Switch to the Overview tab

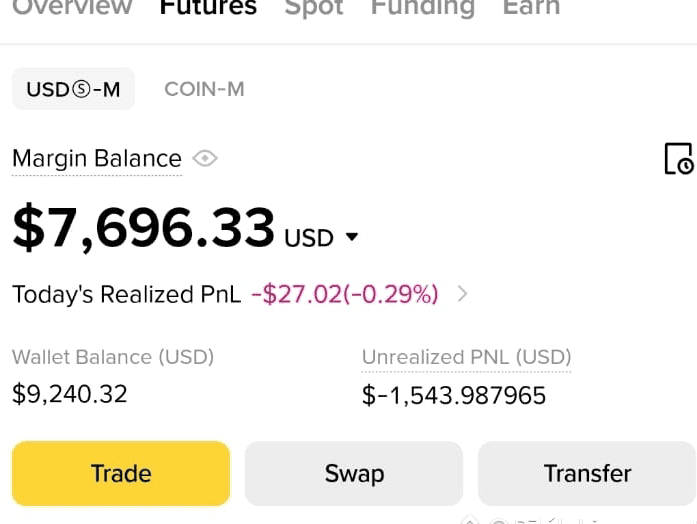pos(72,8)
